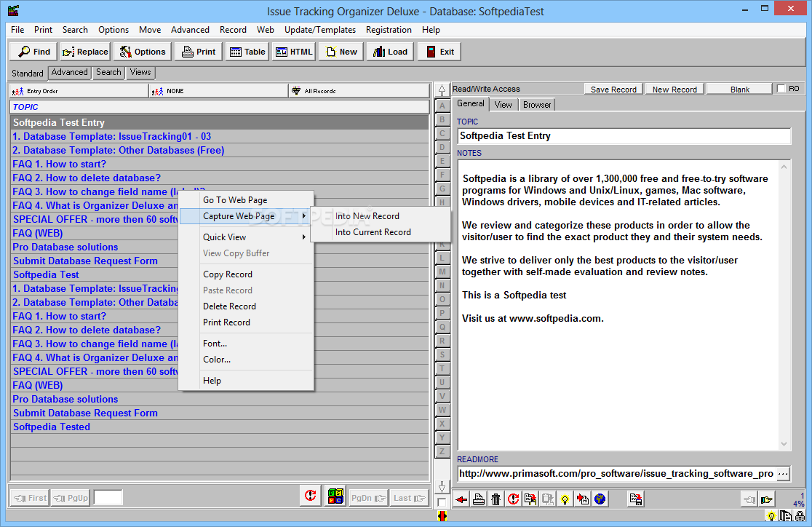The width and height of the screenshot is (812, 527).
Task: Click the Save Record button
Action: (x=613, y=89)
